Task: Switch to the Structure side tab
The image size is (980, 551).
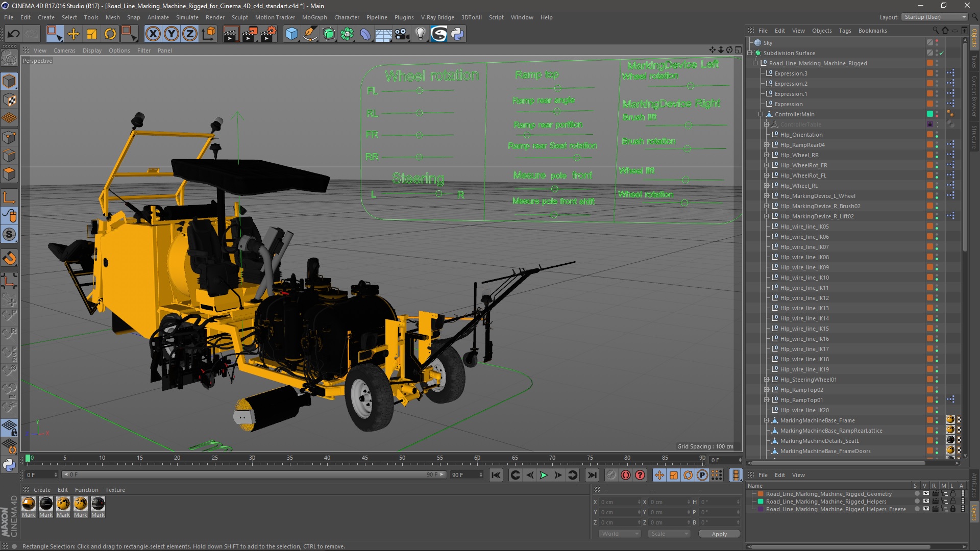Action: click(974, 137)
